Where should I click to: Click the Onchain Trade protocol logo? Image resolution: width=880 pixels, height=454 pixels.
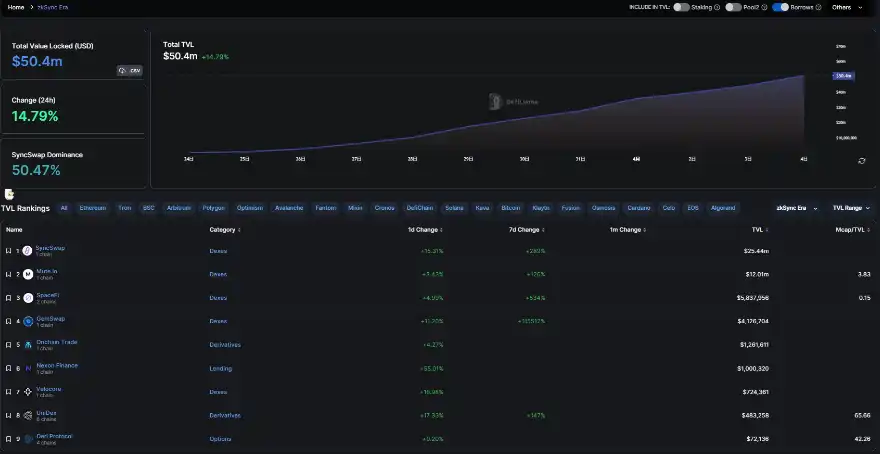(x=28, y=345)
